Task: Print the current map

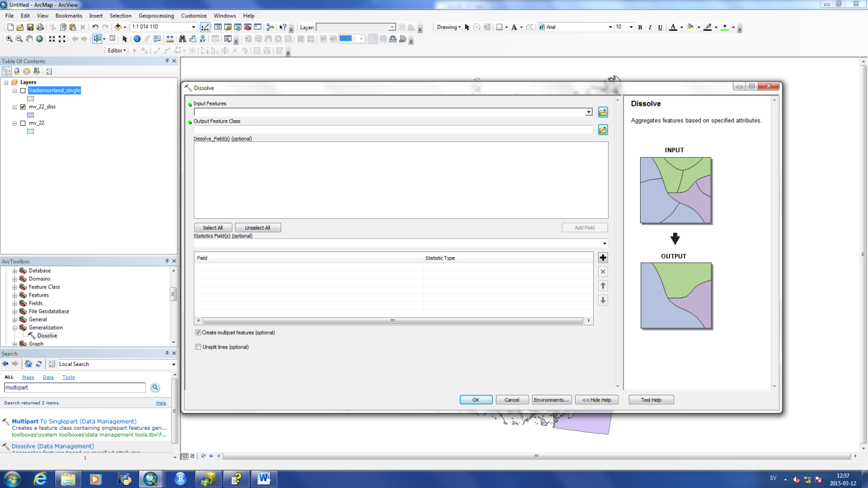Action: [40, 27]
